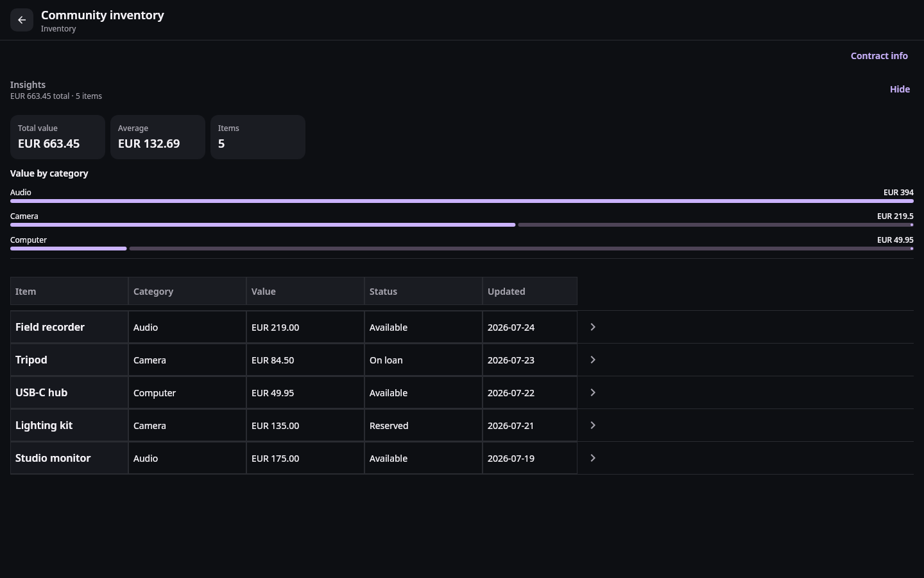The height and width of the screenshot is (578, 924).
Task: Open Tripod row chevron arrow
Action: pyautogui.click(x=593, y=360)
